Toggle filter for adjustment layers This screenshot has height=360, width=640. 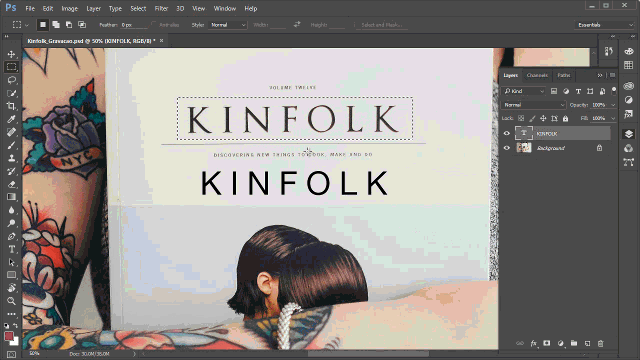pyautogui.click(x=566, y=91)
